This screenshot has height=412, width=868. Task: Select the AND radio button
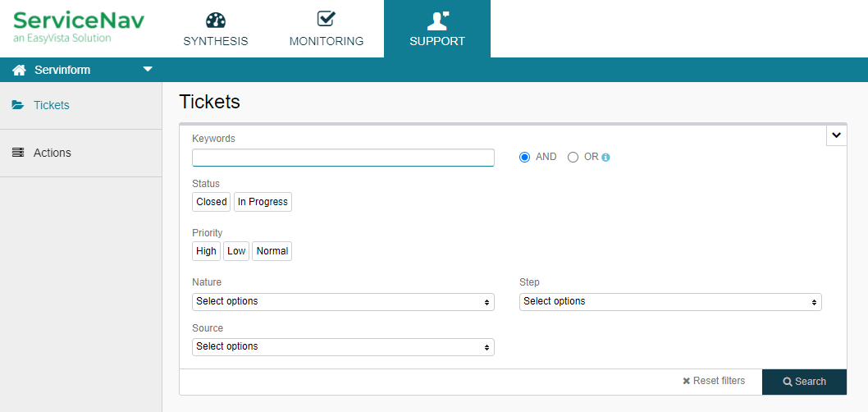[524, 158]
